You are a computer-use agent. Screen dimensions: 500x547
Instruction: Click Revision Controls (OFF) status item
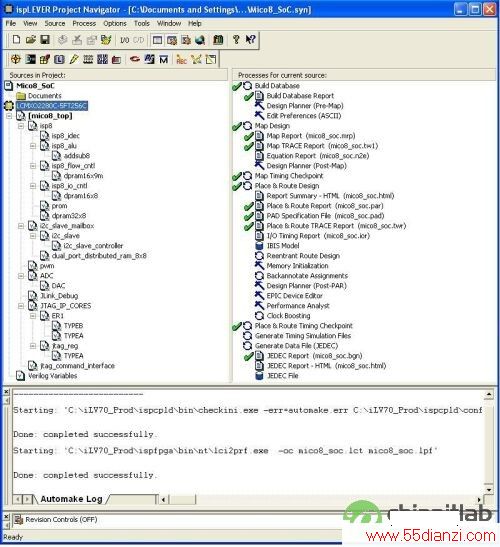click(x=61, y=519)
